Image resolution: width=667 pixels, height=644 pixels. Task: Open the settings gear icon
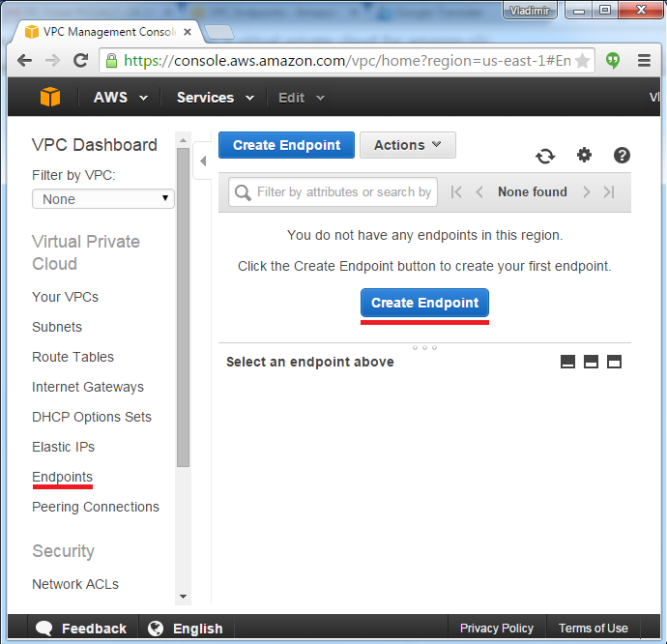pos(584,155)
